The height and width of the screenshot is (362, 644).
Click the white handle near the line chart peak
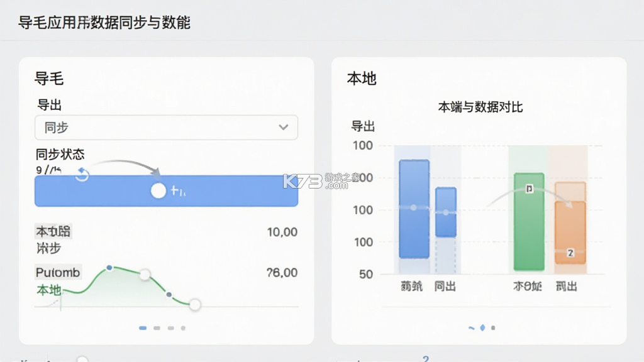(x=145, y=274)
